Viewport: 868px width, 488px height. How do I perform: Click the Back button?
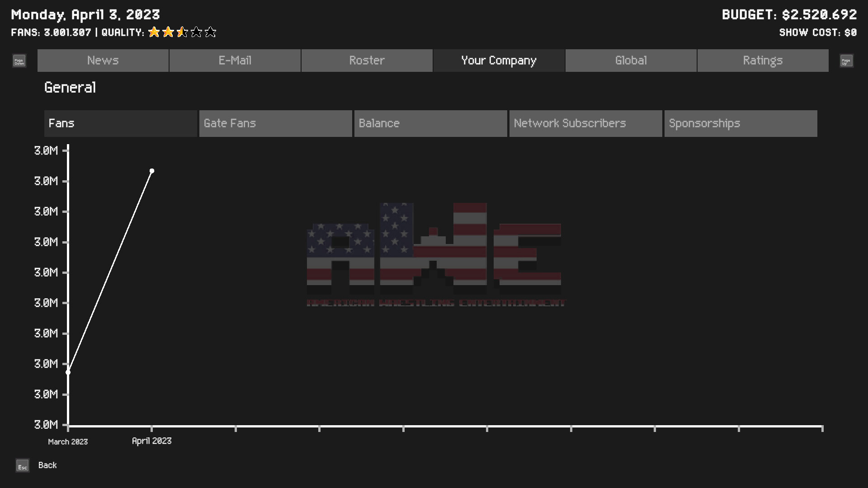[47, 465]
